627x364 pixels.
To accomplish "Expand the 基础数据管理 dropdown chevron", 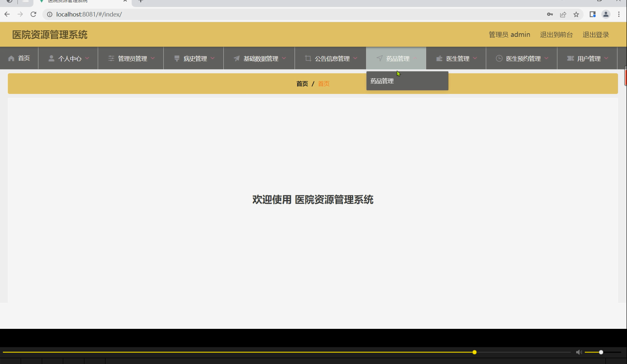I will tap(284, 58).
